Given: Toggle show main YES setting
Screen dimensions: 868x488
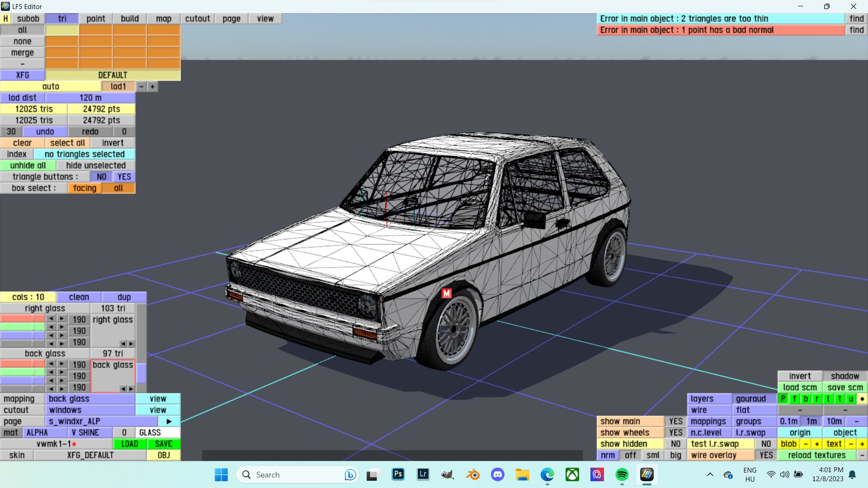Looking at the screenshot, I should 675,421.
